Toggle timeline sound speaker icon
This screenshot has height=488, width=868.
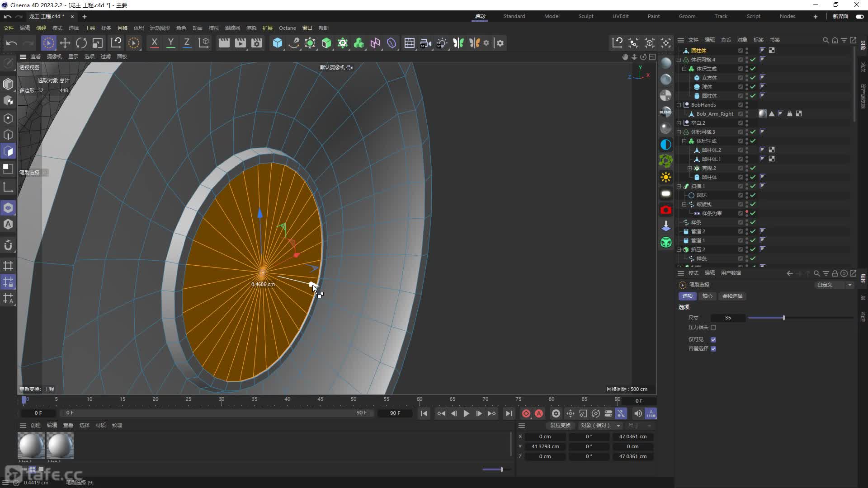[638, 413]
